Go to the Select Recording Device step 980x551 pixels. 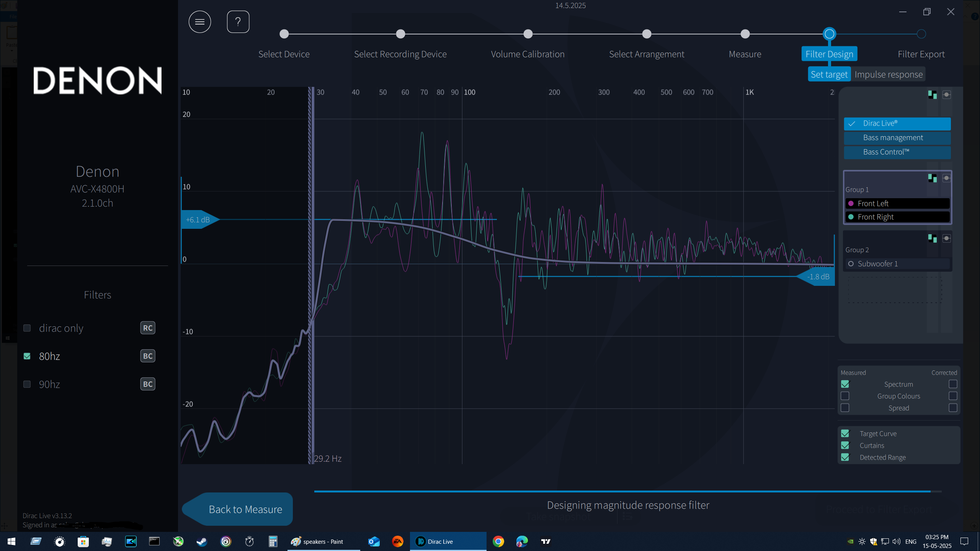click(400, 54)
